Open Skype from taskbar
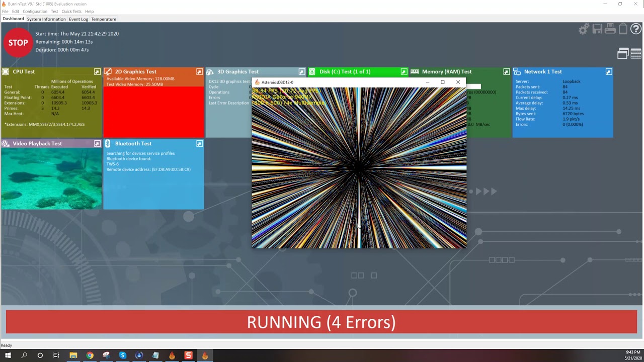Screen dimensions: 644x362 click(122, 355)
